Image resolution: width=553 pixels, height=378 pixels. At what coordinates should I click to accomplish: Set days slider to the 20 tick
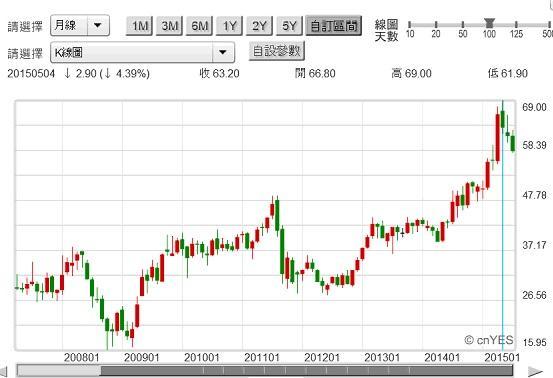[436, 25]
